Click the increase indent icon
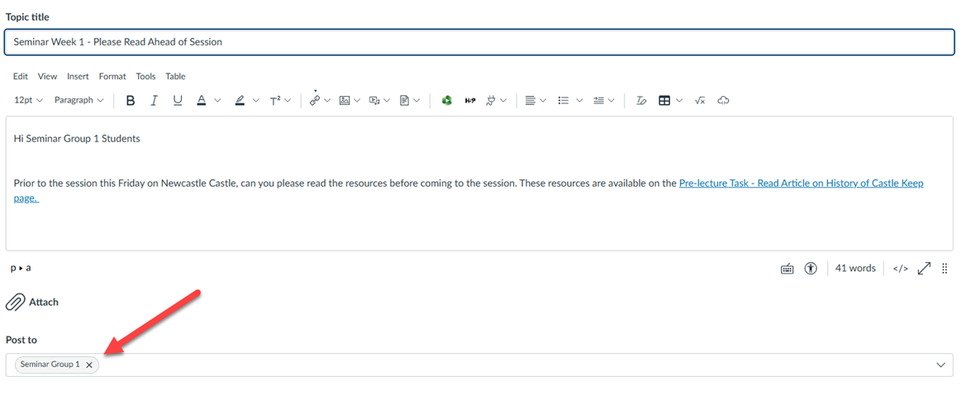This screenshot has width=980, height=396. pyautogui.click(x=599, y=100)
